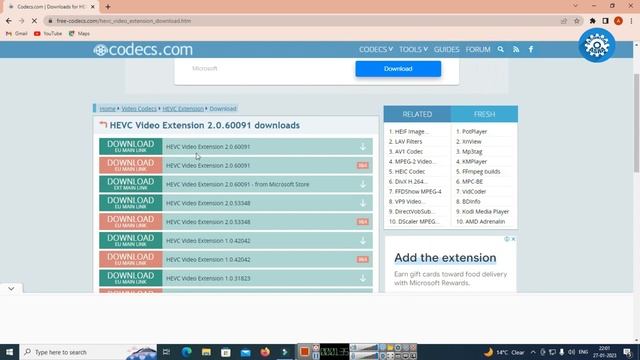Open a new browser tab

pyautogui.click(x=108, y=7)
